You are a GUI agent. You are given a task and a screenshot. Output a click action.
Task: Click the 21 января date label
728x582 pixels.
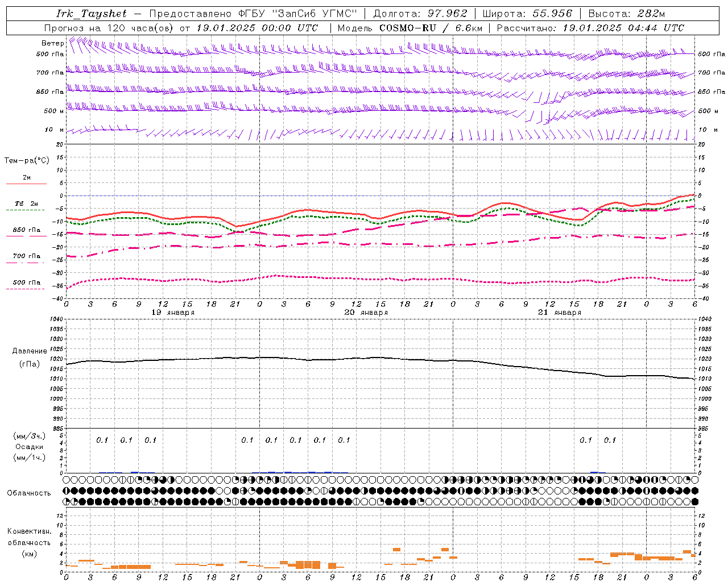[x=560, y=313]
